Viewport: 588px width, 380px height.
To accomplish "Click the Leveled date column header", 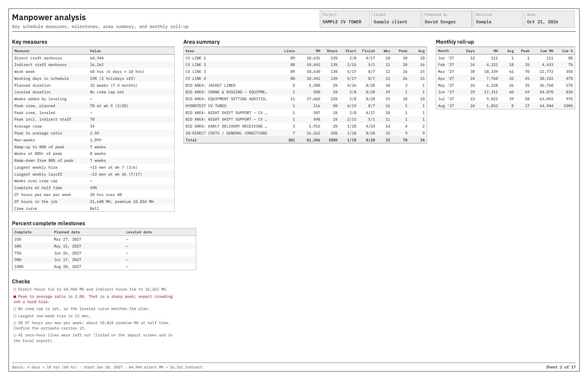I will [139, 232].
